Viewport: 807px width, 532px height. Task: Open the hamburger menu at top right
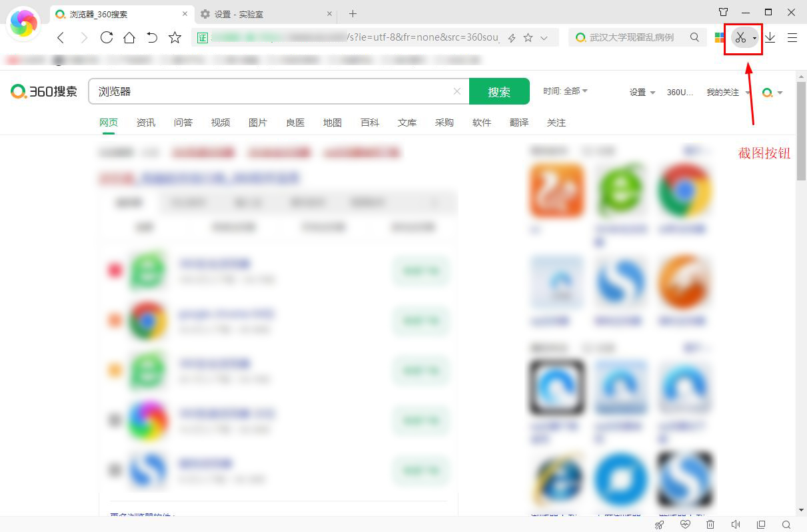tap(792, 38)
